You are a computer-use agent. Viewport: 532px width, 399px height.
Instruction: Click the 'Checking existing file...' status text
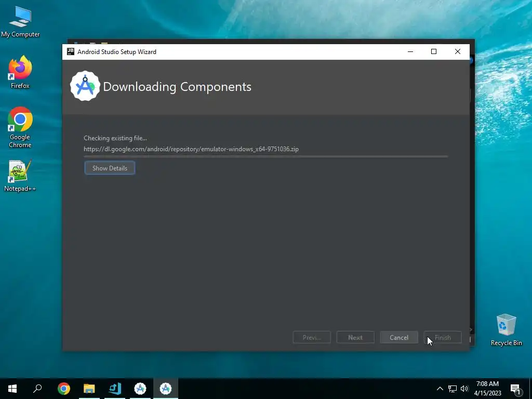tap(115, 138)
